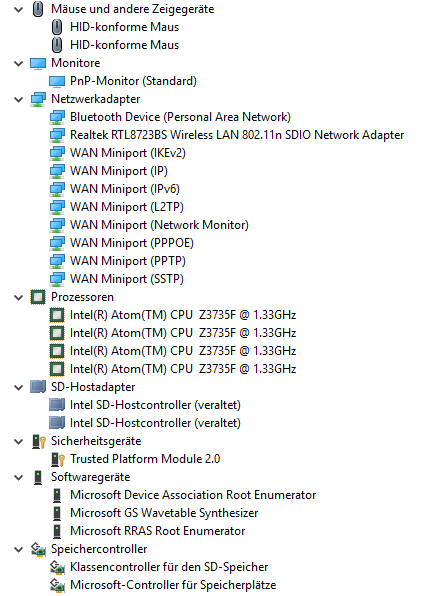
Task: Select Bluetooth Device (Personal Area Network)
Action: 180,117
